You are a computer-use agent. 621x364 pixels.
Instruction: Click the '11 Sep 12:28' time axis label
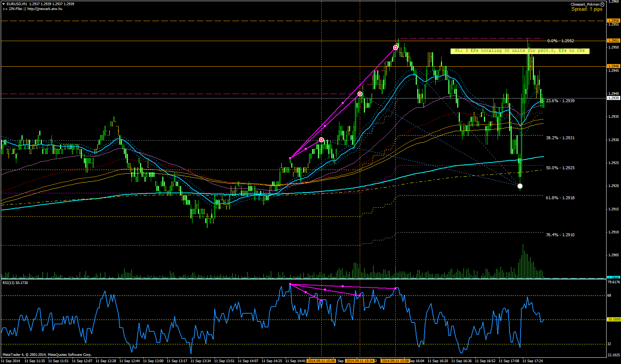coord(106,361)
